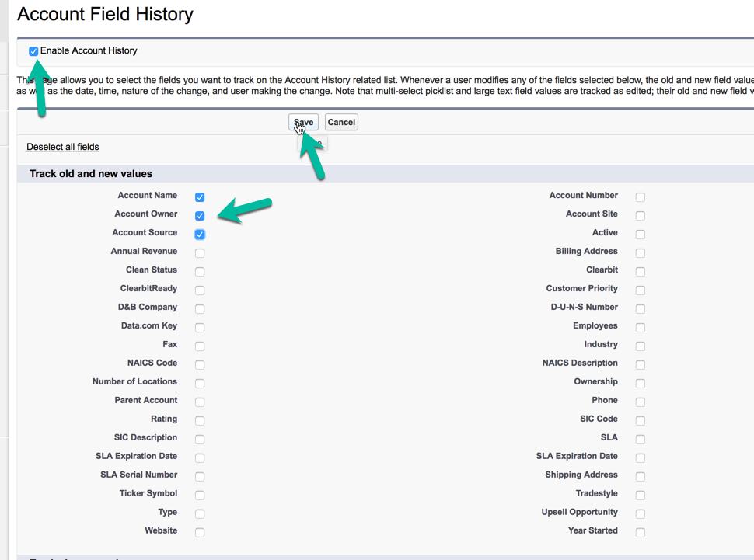
Task: Click the Save button
Action: tap(303, 122)
